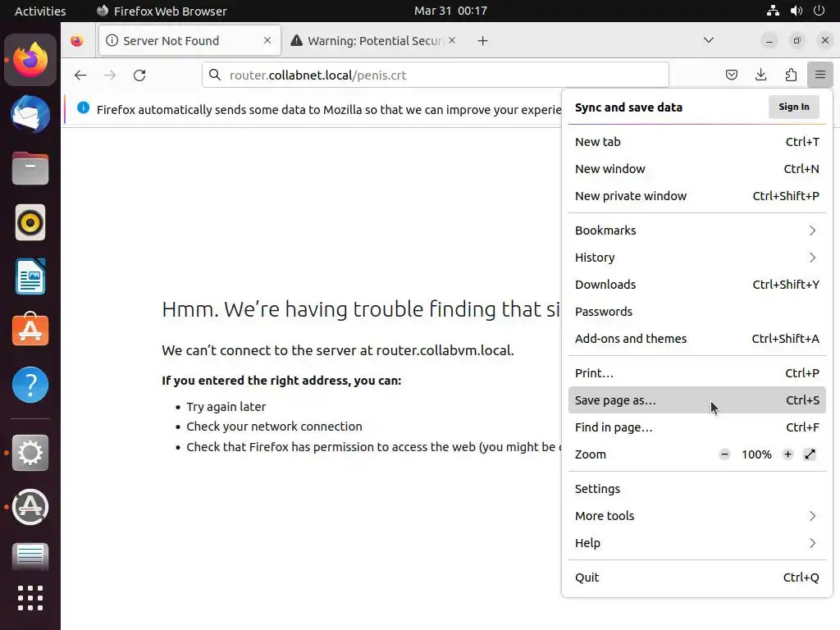This screenshot has height=630, width=840.
Task: Select New tab menu entry
Action: [696, 142]
